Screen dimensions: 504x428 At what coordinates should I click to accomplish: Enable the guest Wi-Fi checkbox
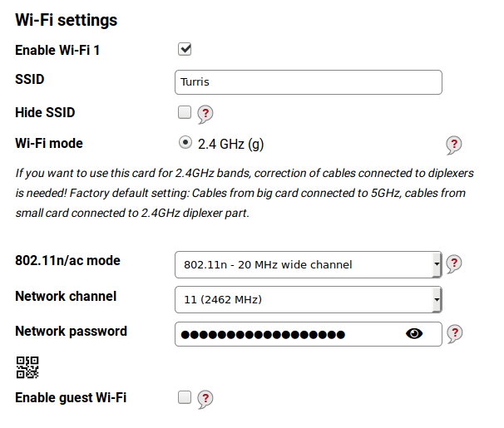pyautogui.click(x=185, y=397)
